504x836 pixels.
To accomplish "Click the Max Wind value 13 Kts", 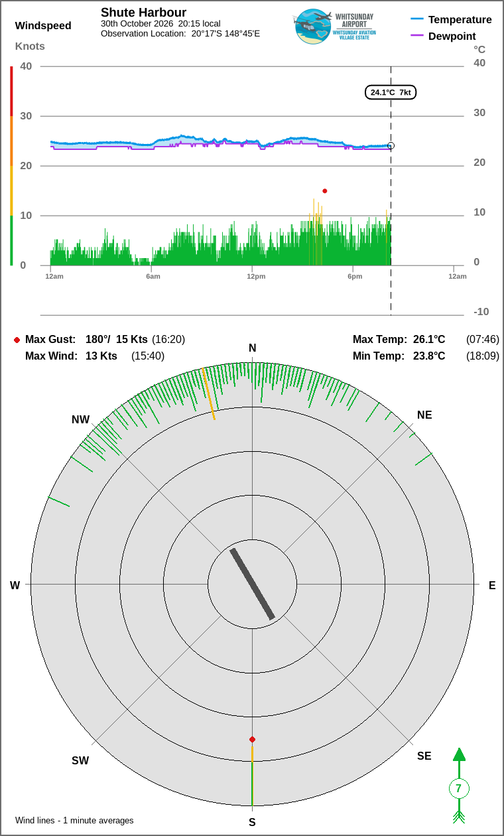I will click(101, 356).
